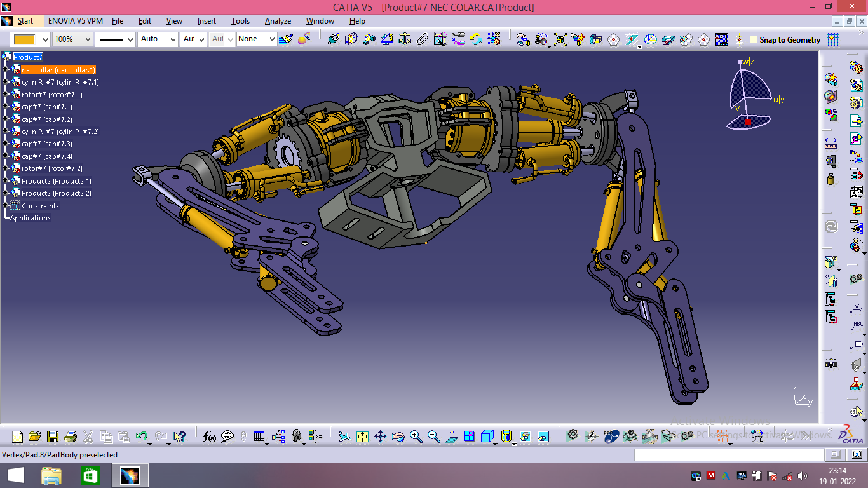Screen dimensions: 868x488
Task: Click the What's This help icon
Action: pyautogui.click(x=179, y=437)
